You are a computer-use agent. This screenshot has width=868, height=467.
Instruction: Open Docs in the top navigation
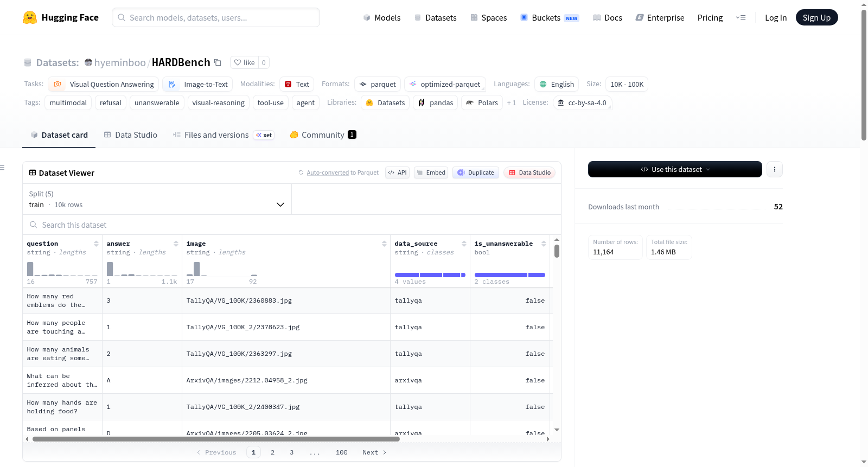point(608,17)
